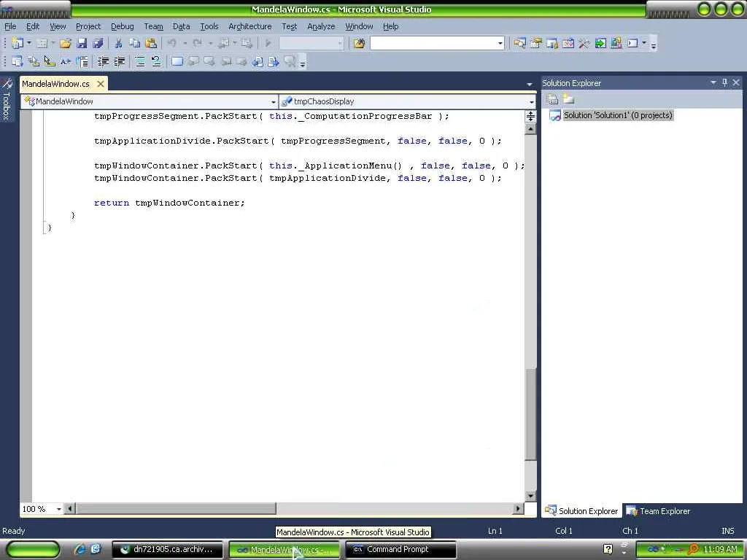Click the Start button on the taskbar
Screen dimensions: 747x560
coord(33,549)
